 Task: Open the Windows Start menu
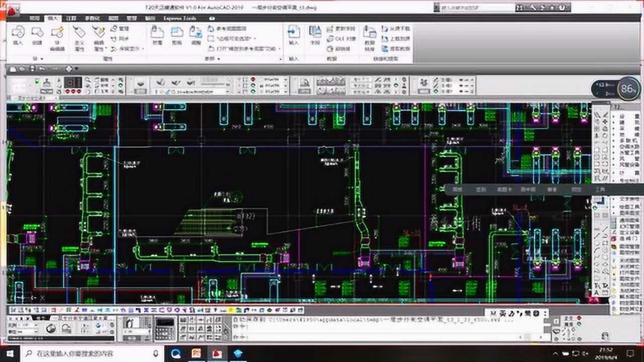coord(10,353)
